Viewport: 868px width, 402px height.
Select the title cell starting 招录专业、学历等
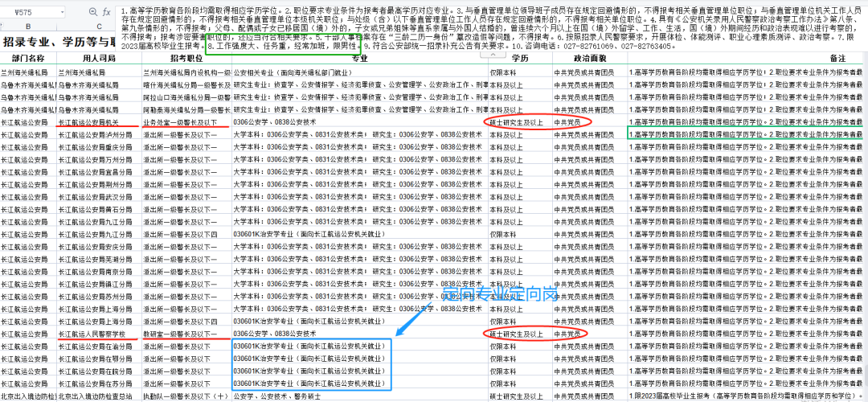point(58,42)
